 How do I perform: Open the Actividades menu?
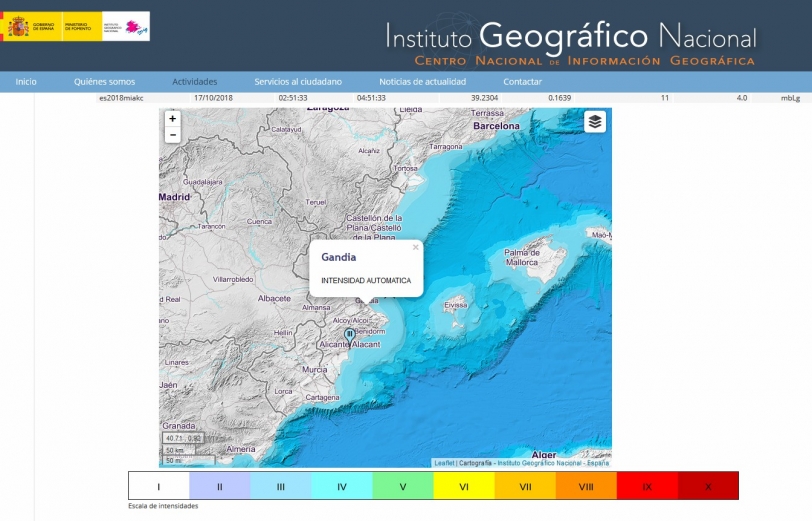coord(195,82)
